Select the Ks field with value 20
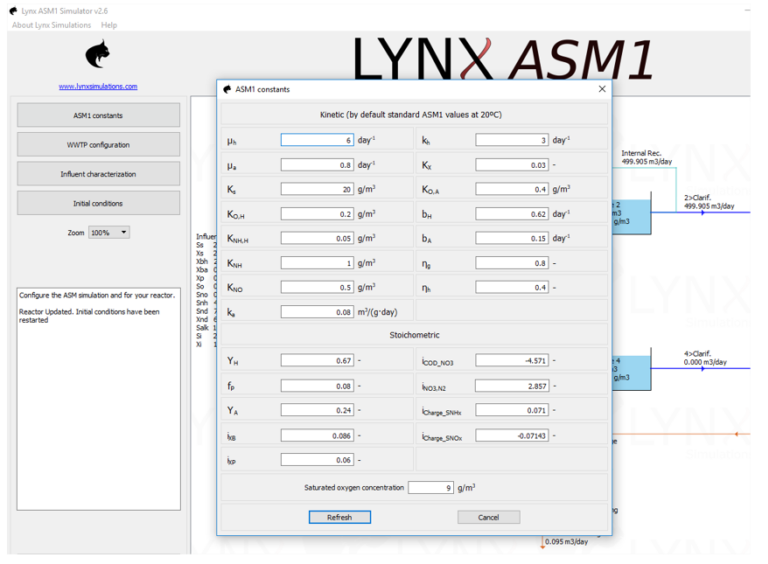This screenshot has height=564, width=768. point(317,189)
